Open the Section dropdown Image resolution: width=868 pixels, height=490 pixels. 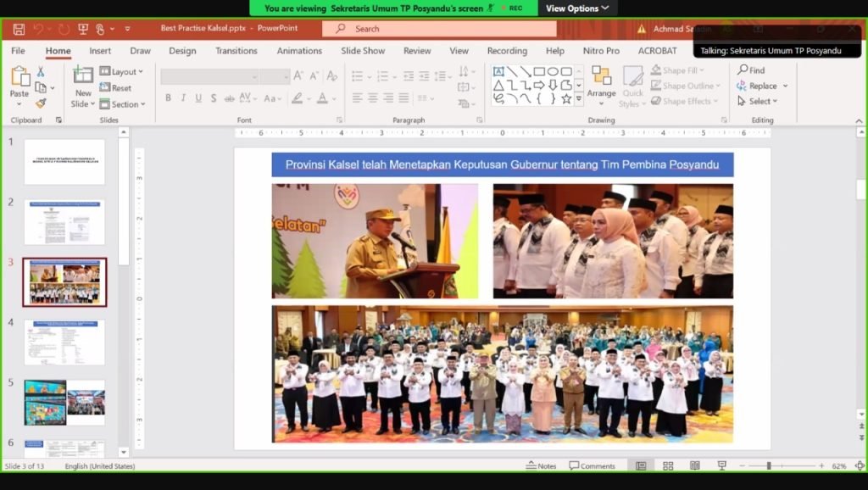point(122,104)
